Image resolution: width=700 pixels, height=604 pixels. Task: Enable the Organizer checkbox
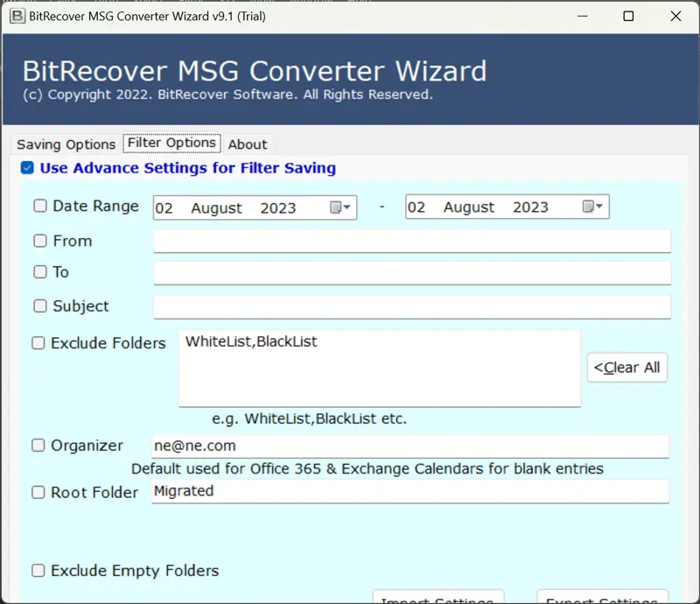pos(38,446)
